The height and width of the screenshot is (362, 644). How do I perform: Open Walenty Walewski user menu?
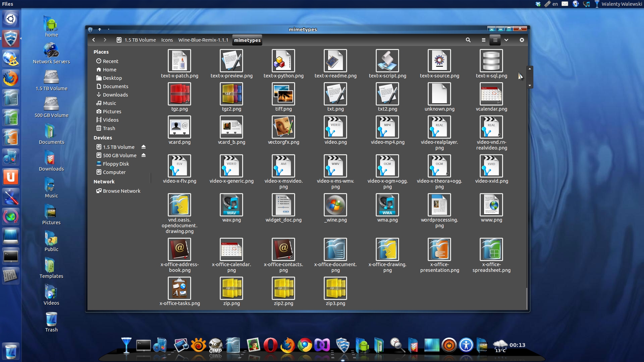618,4
